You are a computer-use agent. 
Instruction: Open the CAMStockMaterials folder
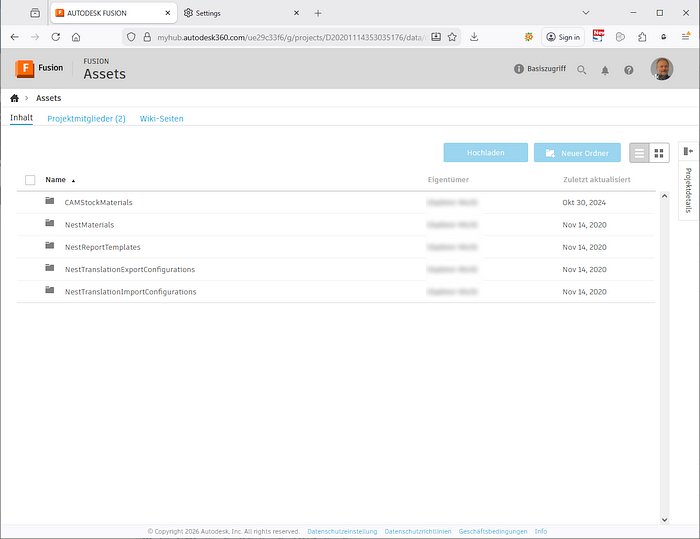99,202
